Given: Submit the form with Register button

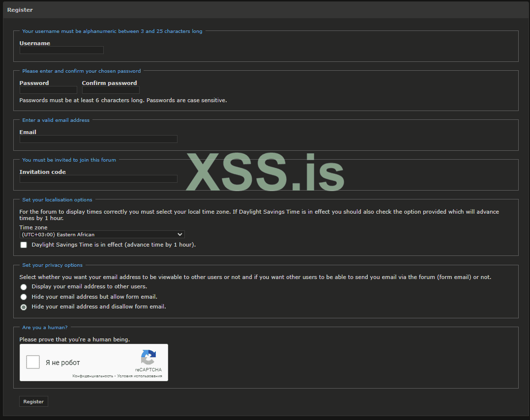Looking at the screenshot, I should tap(33, 401).
